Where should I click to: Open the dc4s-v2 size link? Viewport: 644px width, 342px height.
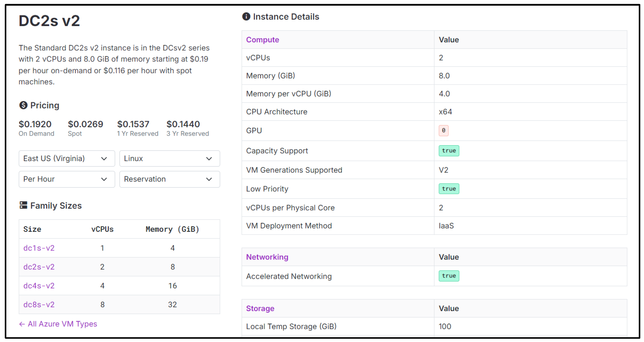pyautogui.click(x=39, y=286)
